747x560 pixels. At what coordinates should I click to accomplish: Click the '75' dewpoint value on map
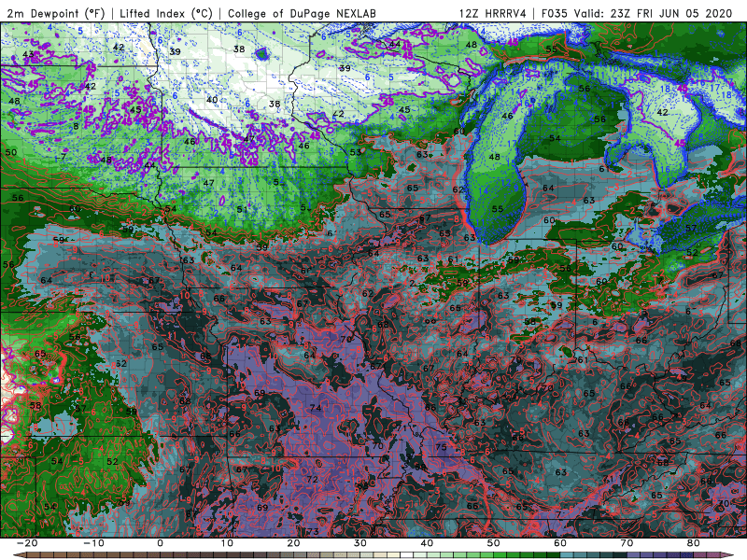[441, 447]
